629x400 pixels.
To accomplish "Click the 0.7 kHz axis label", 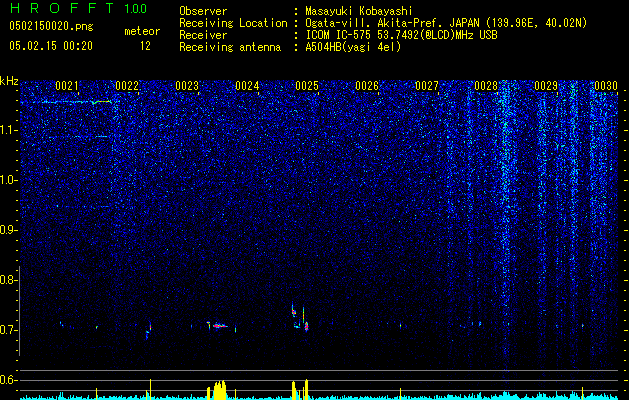I will [8, 330].
